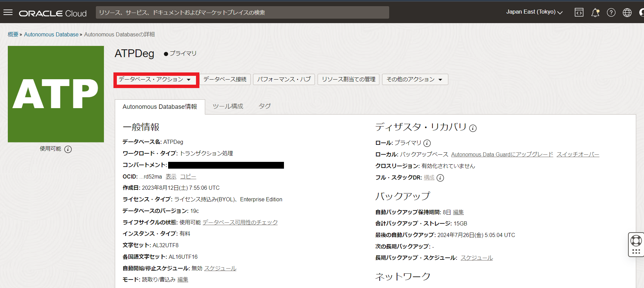Click 文字セット value AL32UTF8
The height and width of the screenshot is (288, 644).
(x=165, y=245)
